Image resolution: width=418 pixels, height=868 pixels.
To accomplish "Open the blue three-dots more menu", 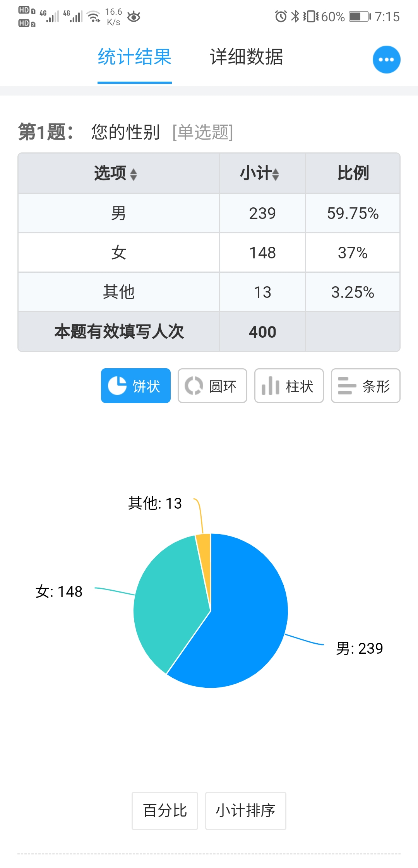I will (x=386, y=60).
